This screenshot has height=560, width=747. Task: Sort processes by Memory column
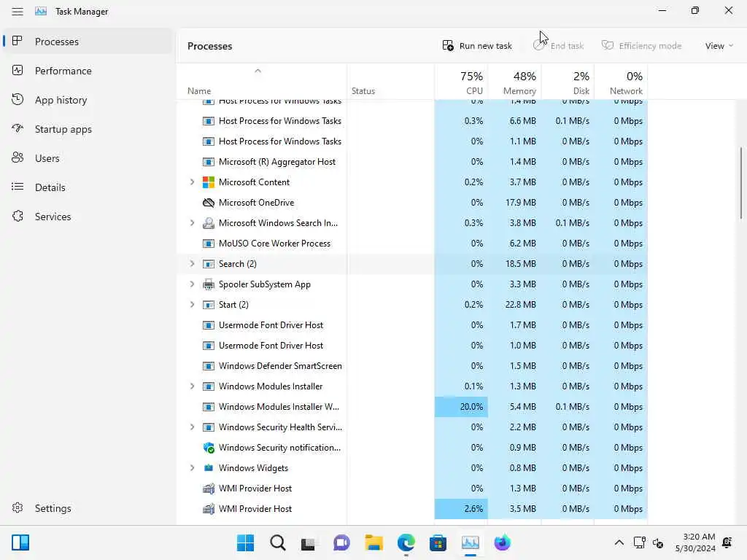(x=514, y=82)
